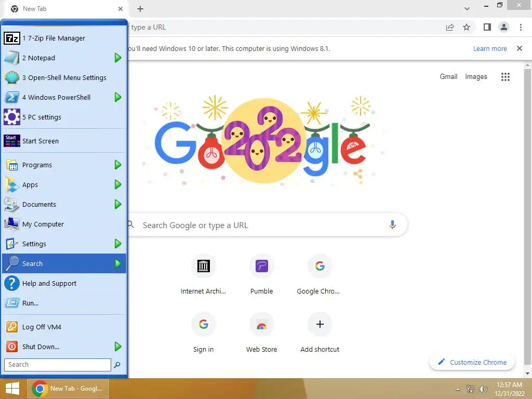Expand Settings submenu arrow
This screenshot has width=532, height=399.
coord(118,244)
